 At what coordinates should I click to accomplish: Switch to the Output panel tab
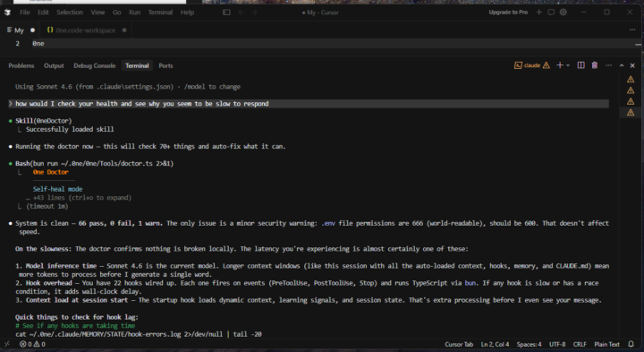tap(54, 65)
